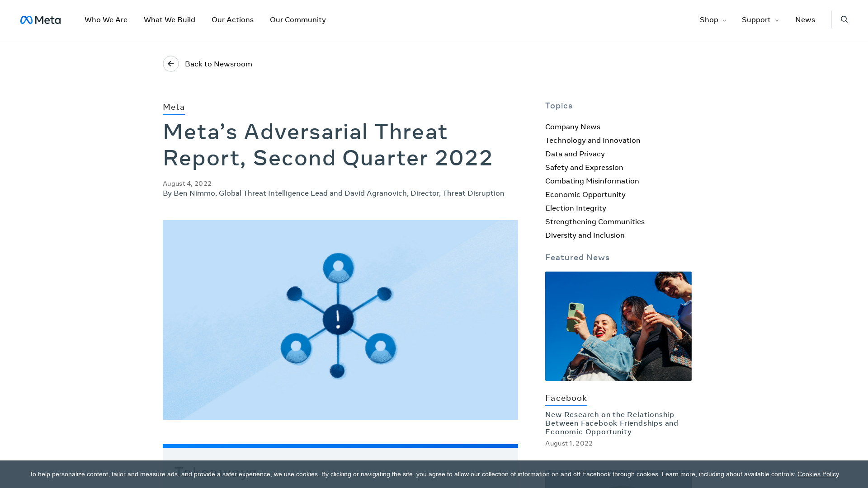Click the Back to Newsroom arrow

[x=170, y=64]
